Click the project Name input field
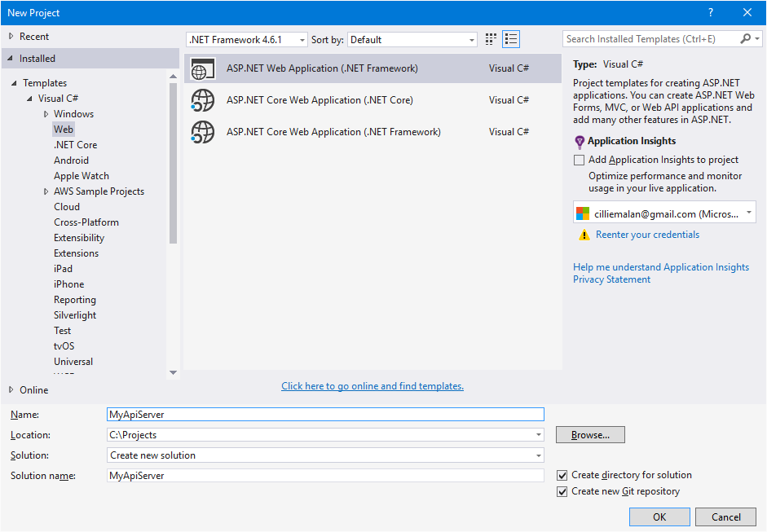 (x=325, y=415)
